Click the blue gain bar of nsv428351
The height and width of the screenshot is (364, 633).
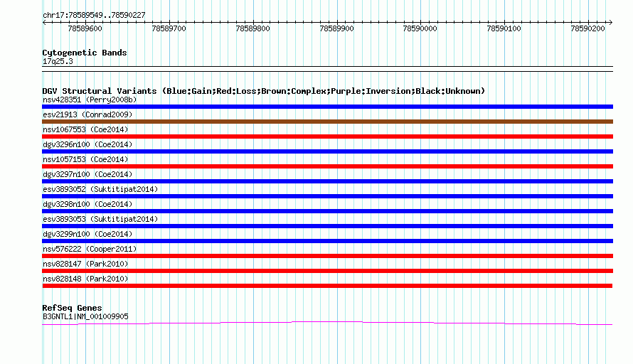click(x=327, y=107)
